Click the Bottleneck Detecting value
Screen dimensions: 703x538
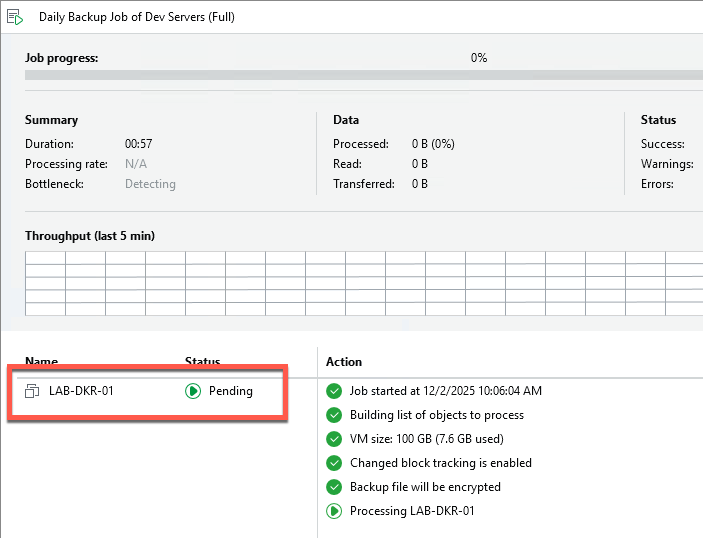pos(150,184)
